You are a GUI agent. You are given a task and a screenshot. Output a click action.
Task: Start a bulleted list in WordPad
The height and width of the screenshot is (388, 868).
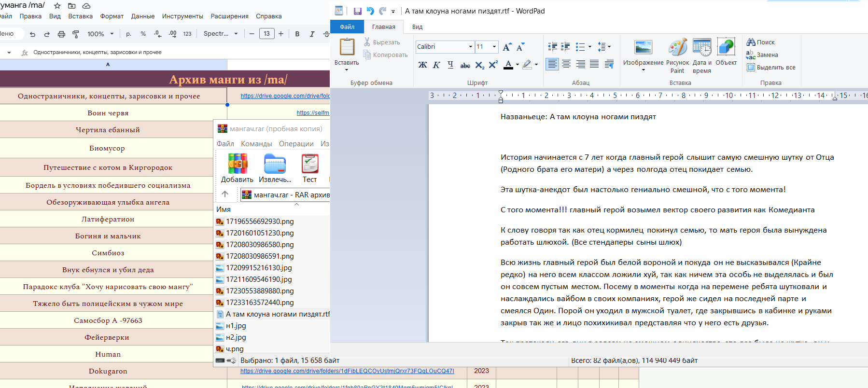580,47
